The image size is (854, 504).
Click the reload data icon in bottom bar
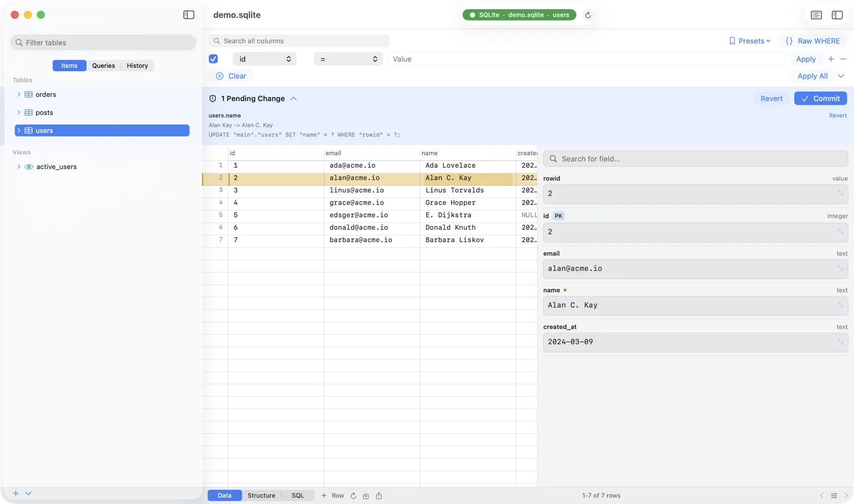point(353,495)
